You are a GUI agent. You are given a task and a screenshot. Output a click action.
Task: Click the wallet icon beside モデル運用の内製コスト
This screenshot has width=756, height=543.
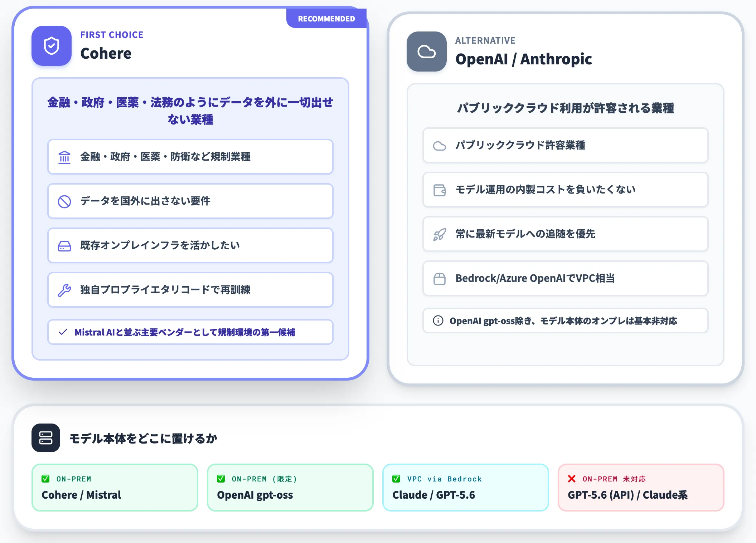(x=440, y=190)
